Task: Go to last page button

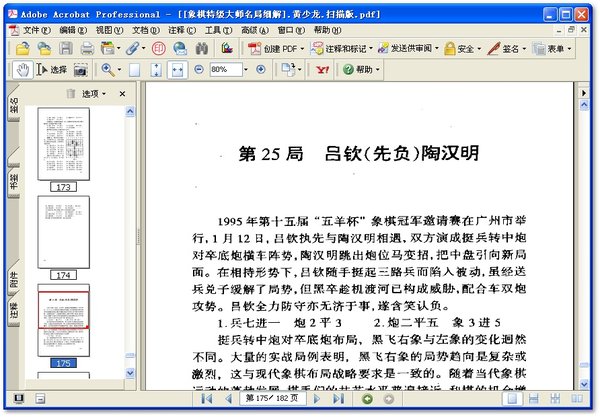Action: [338, 399]
